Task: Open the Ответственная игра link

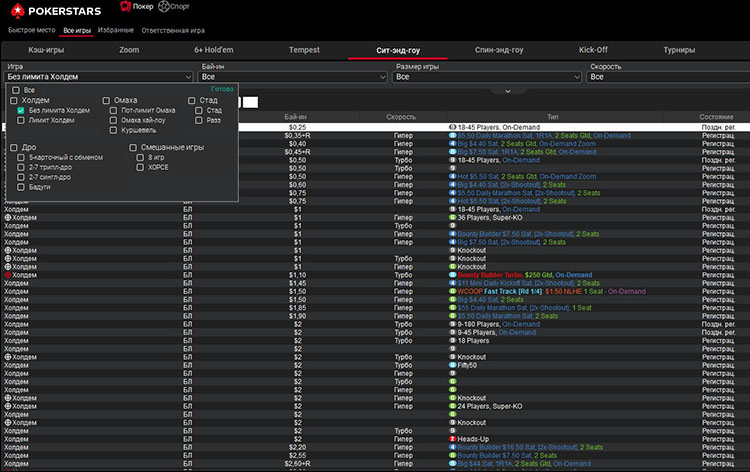Action: [x=173, y=30]
